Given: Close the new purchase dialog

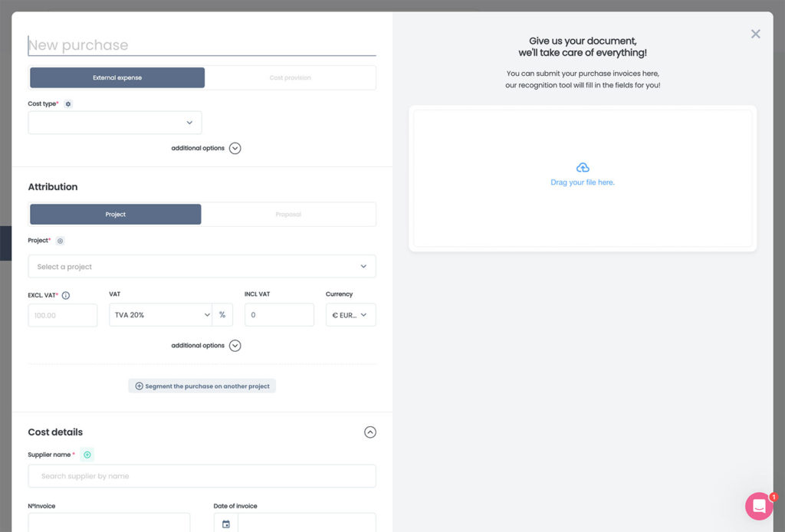Looking at the screenshot, I should click(755, 34).
